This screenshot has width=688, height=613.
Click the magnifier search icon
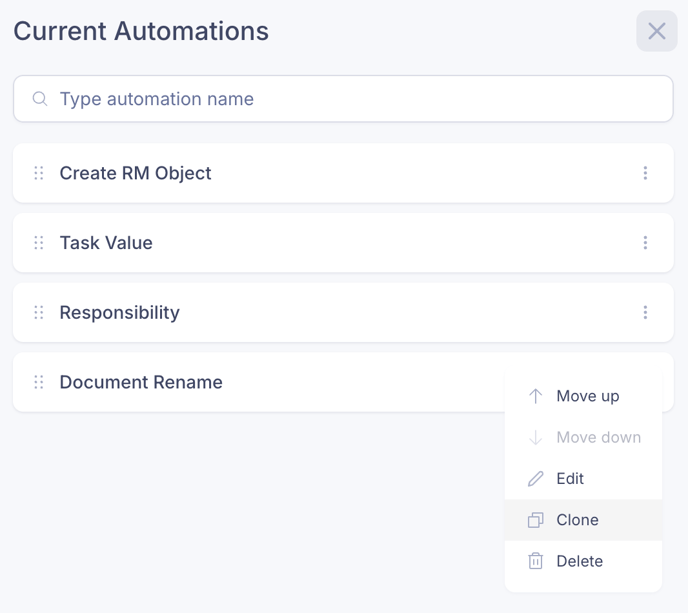click(40, 99)
